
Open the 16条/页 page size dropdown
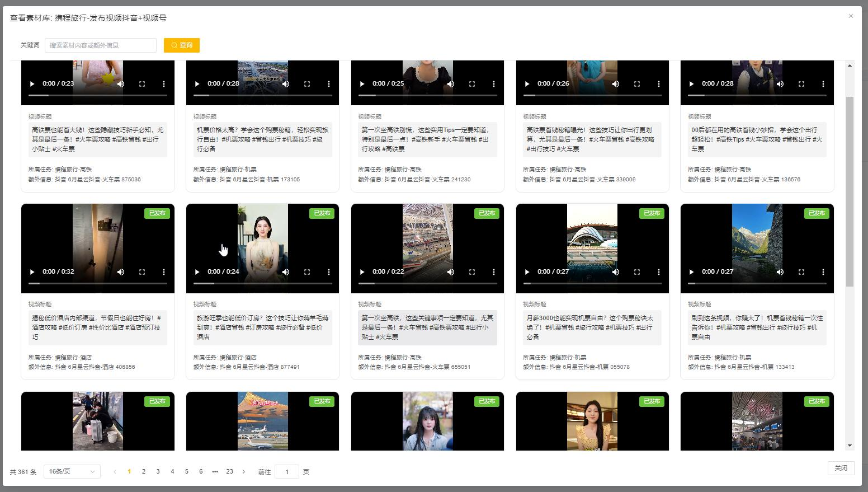pos(72,472)
